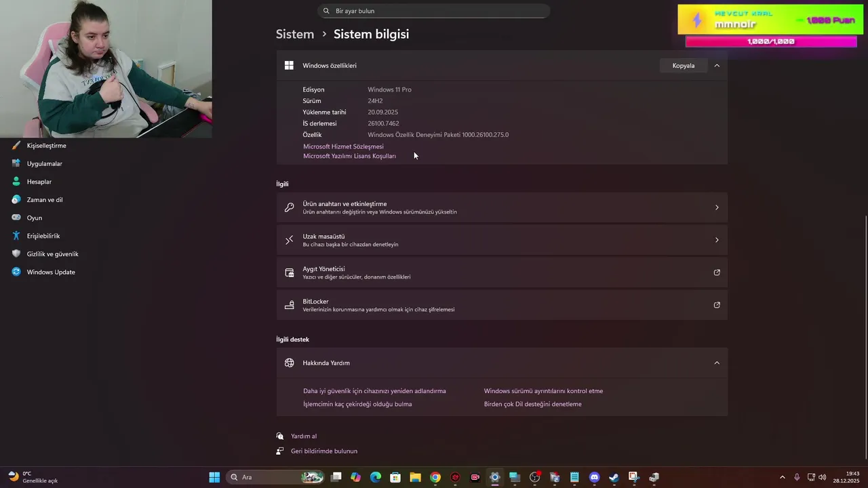
Task: Launch Copilot from the taskbar
Action: point(355,477)
